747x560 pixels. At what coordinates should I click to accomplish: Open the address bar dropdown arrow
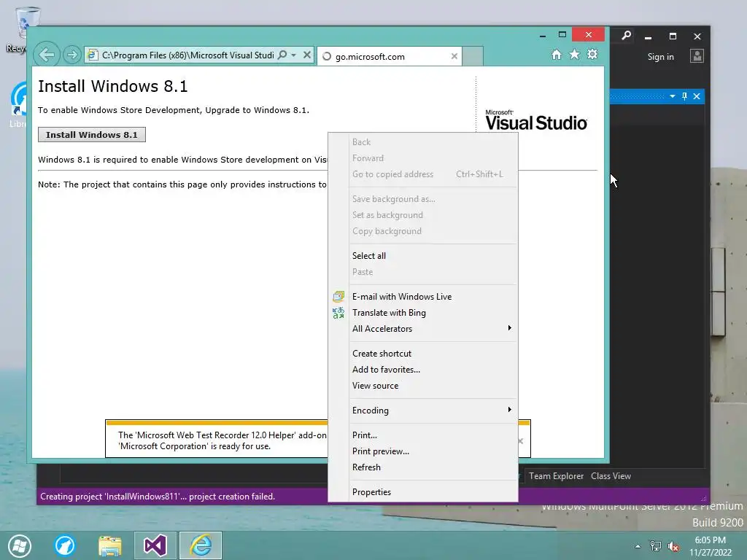coord(293,55)
